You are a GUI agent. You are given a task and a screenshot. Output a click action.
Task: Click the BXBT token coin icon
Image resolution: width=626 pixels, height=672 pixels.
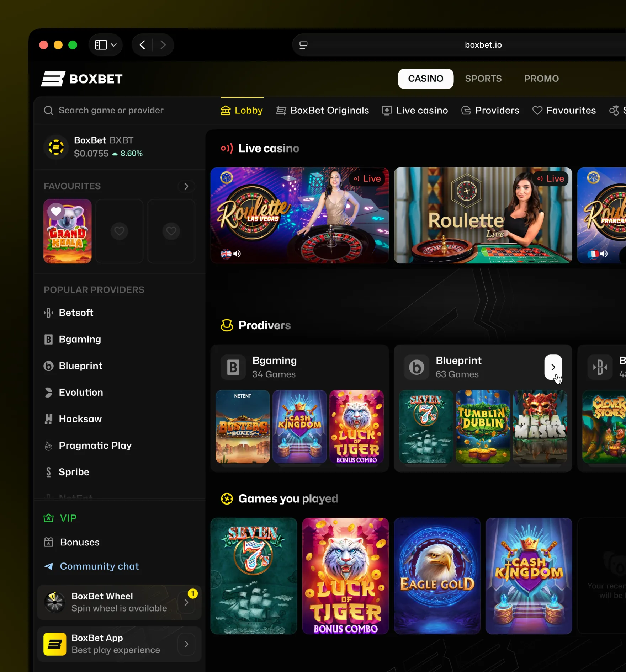tap(56, 147)
